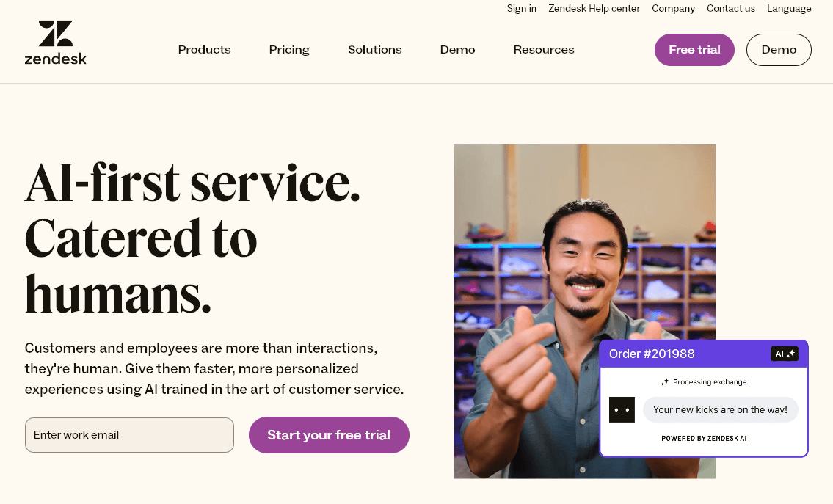Click the new kicks message bubble
This screenshot has width=833, height=504.
click(720, 409)
